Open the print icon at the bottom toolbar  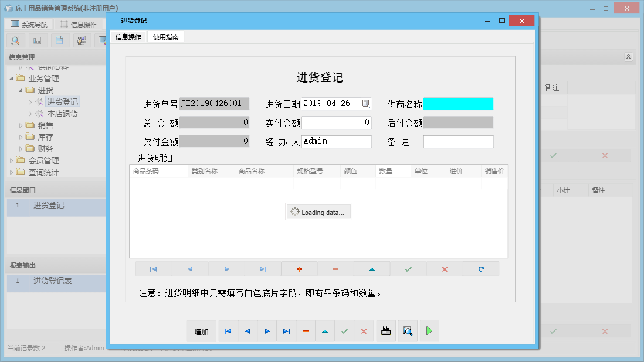(x=386, y=331)
